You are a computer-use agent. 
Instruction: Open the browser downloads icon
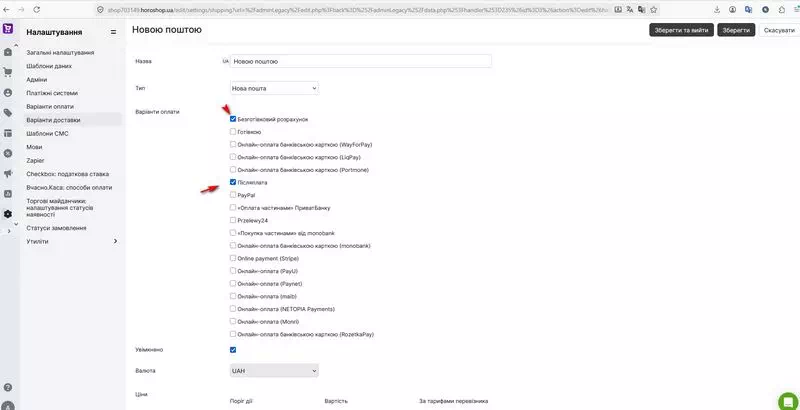point(717,9)
